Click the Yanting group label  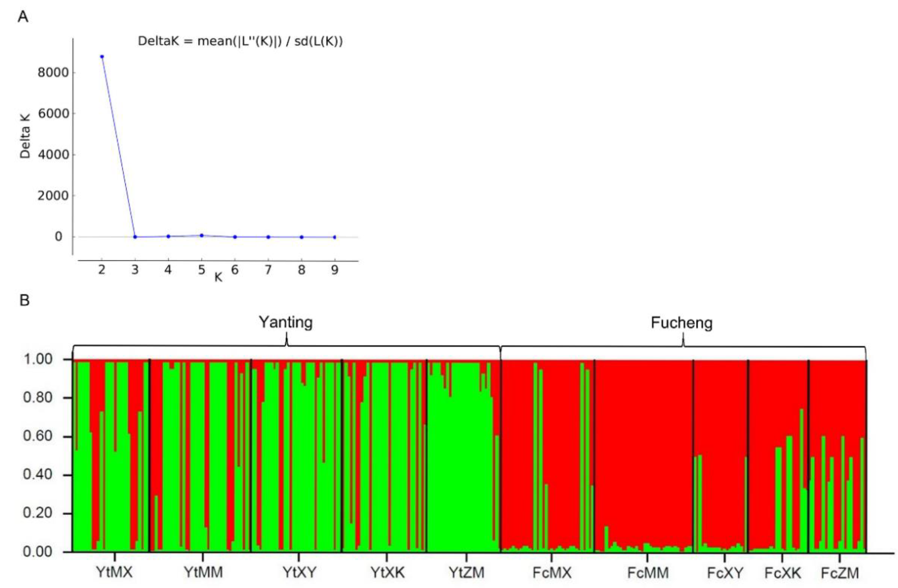click(x=286, y=323)
